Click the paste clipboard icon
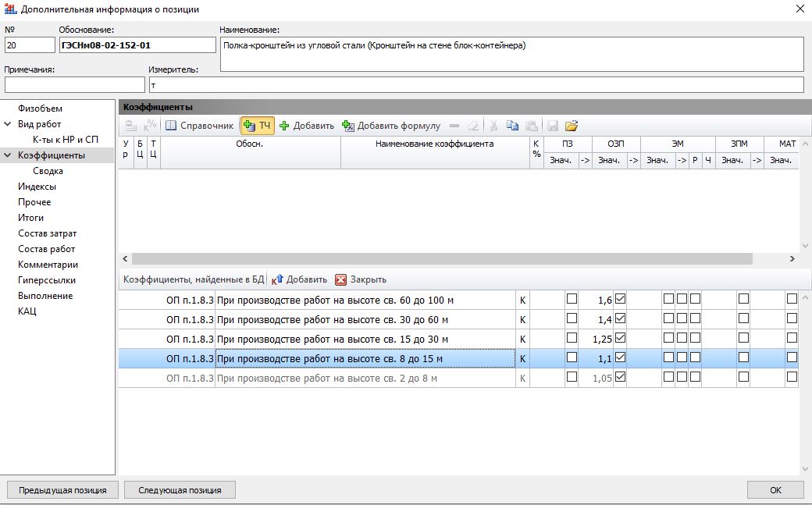This screenshot has height=505, width=812. pyautogui.click(x=532, y=126)
